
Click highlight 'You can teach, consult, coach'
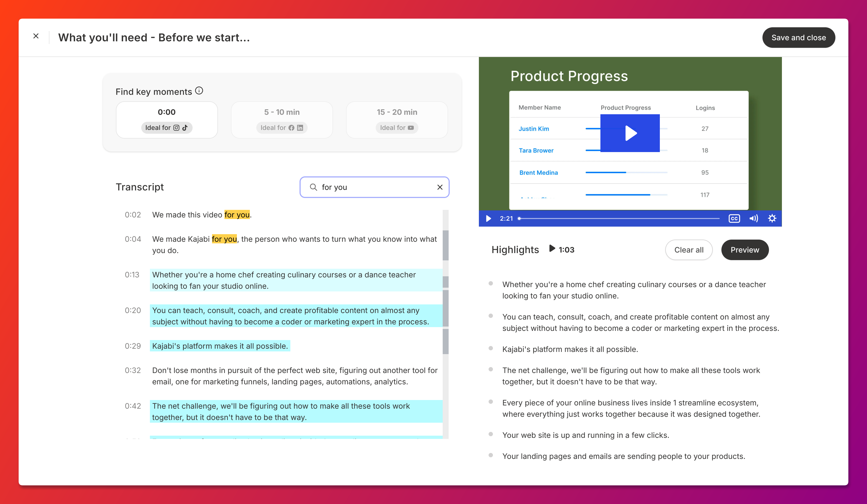[x=640, y=322]
